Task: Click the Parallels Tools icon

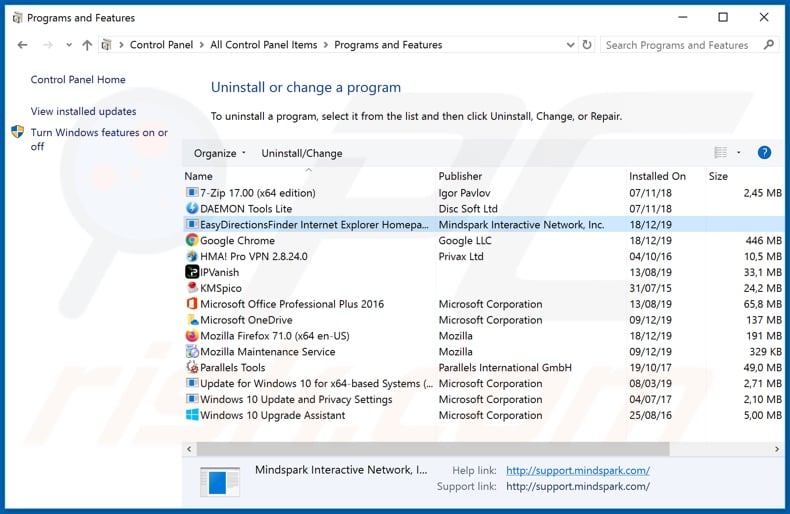Action: 192,367
